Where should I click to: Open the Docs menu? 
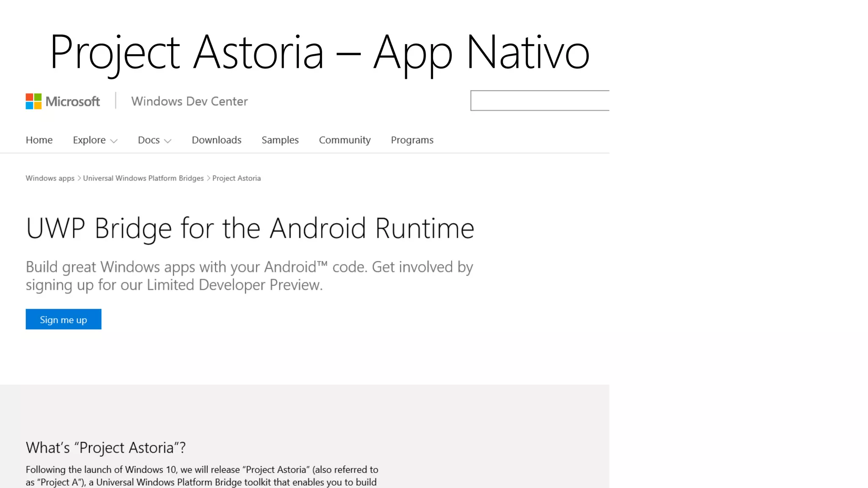(149, 140)
